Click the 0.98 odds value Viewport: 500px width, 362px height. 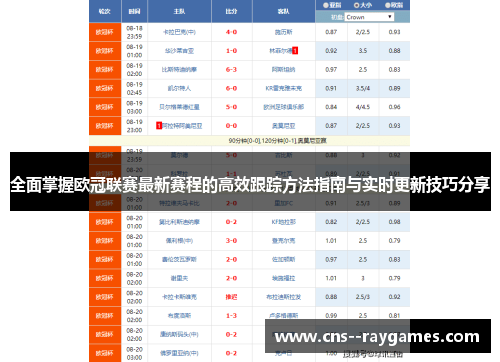pyautogui.click(x=394, y=222)
